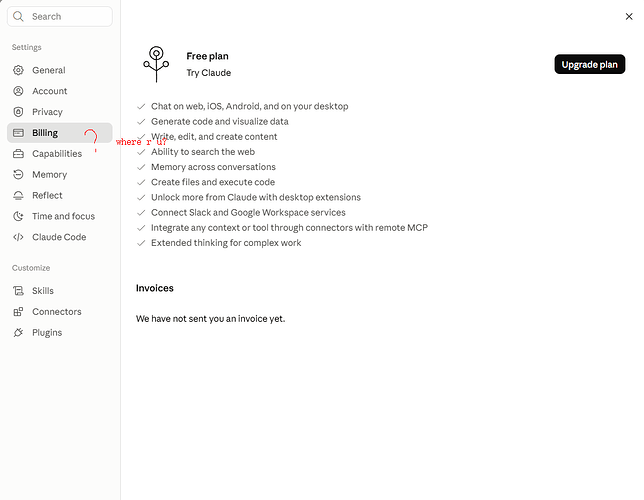Go to Time and focus settings

[x=60, y=216]
